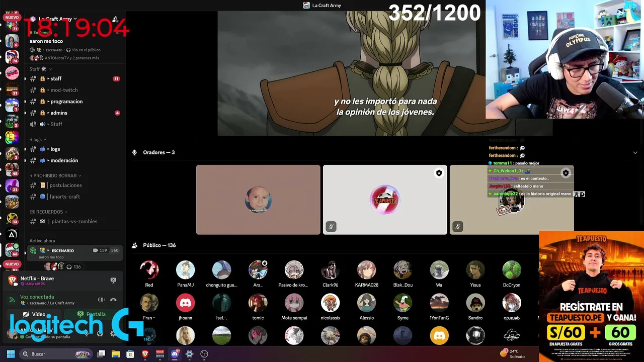Open audience member Syme's avatar
Viewport: 644px width, 362px height.
pos(403,303)
